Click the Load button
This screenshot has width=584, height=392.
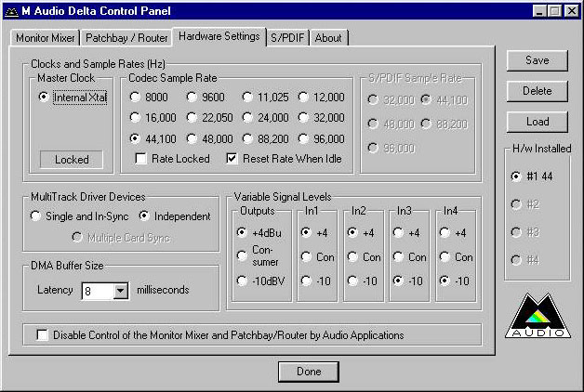pyautogui.click(x=538, y=122)
